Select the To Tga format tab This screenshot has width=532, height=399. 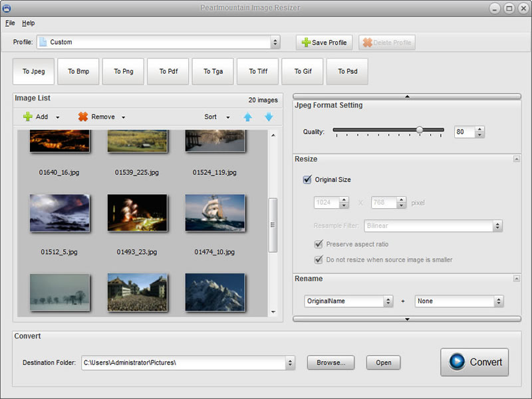(213, 71)
